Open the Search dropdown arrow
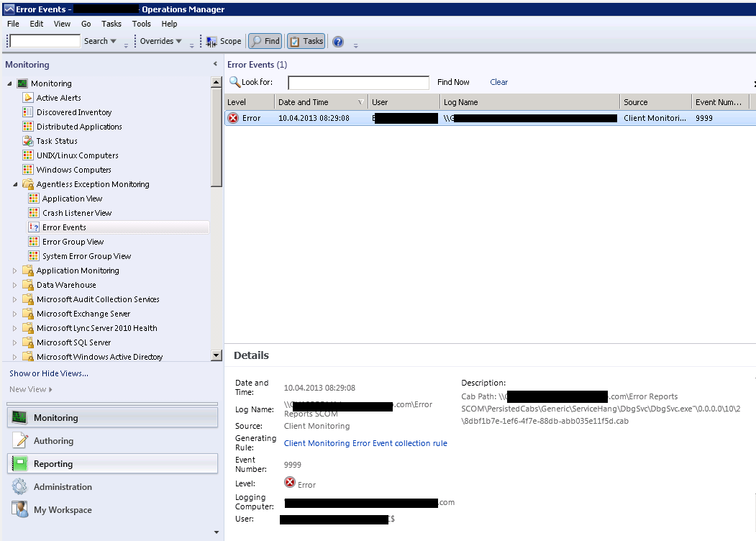The image size is (756, 541). (113, 42)
